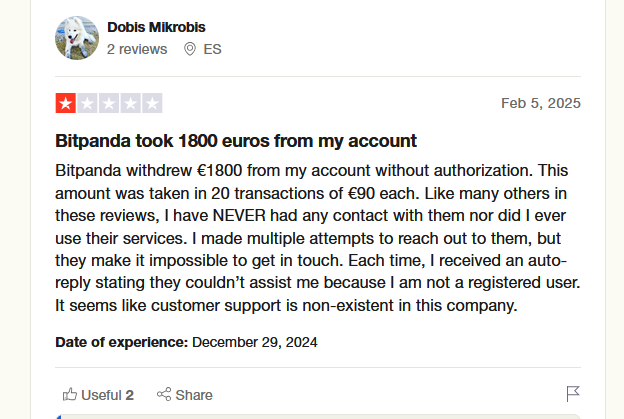Click the red filled first star
Screen dimensions: 624x419
coord(65,103)
